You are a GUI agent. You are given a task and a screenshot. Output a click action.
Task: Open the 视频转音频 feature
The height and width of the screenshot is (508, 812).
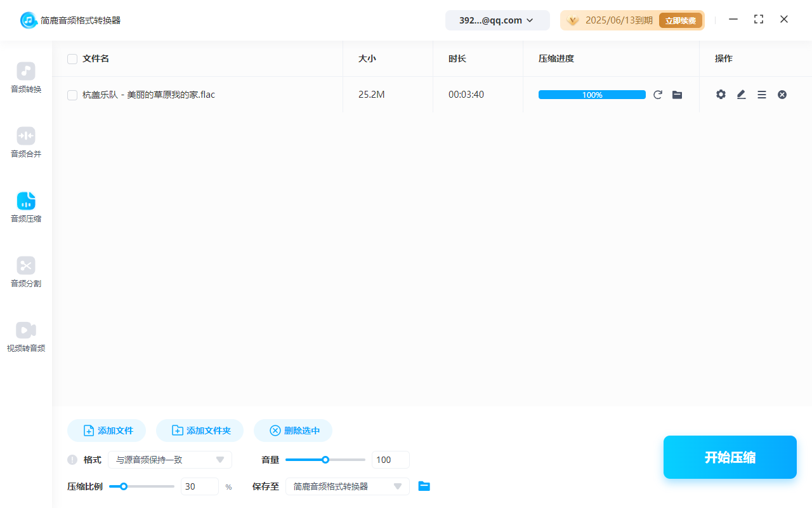[x=25, y=337]
